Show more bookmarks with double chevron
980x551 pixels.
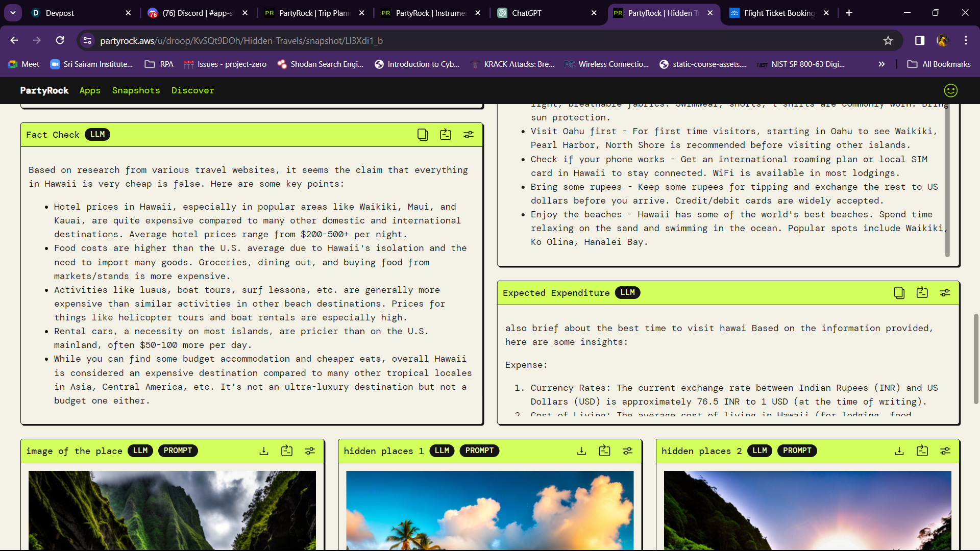pyautogui.click(x=881, y=64)
